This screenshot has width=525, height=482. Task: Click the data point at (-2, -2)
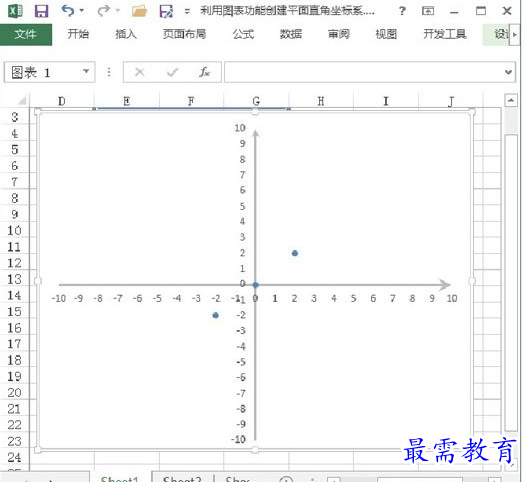point(216,315)
